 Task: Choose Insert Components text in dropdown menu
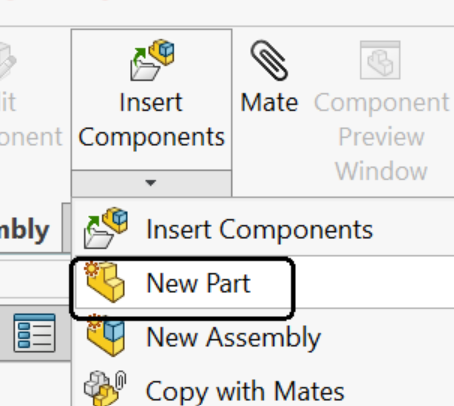click(259, 229)
